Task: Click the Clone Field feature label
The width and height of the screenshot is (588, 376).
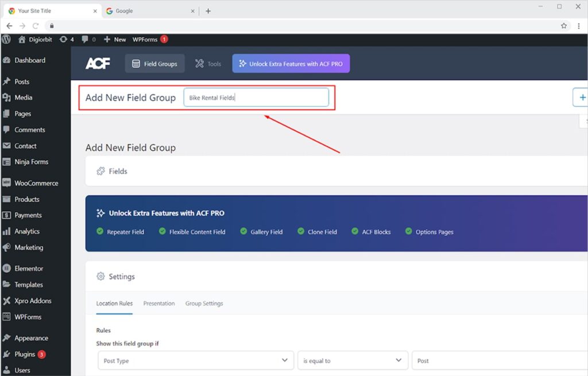Action: [x=322, y=232]
